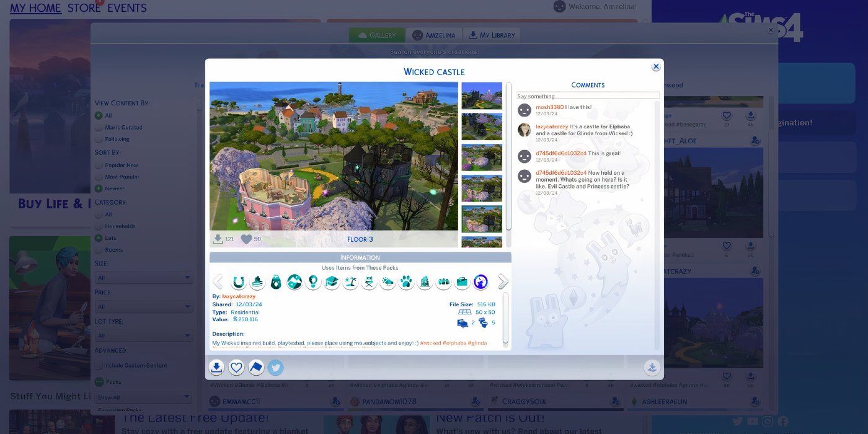
Task: Open Facebook icon in Sims 4 footer
Action: [x=783, y=422]
